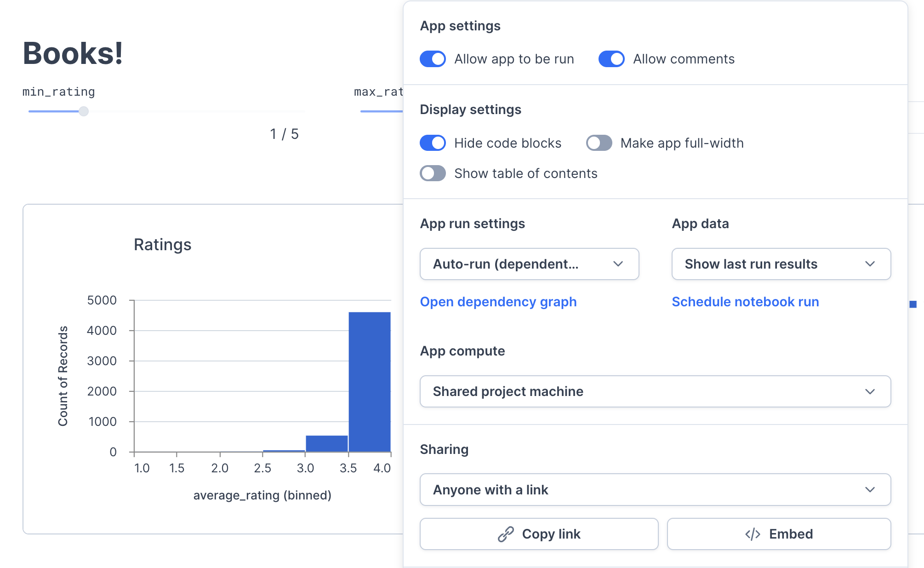Disable the Hide code blocks switch
Screen dimensions: 924x568
coord(433,143)
